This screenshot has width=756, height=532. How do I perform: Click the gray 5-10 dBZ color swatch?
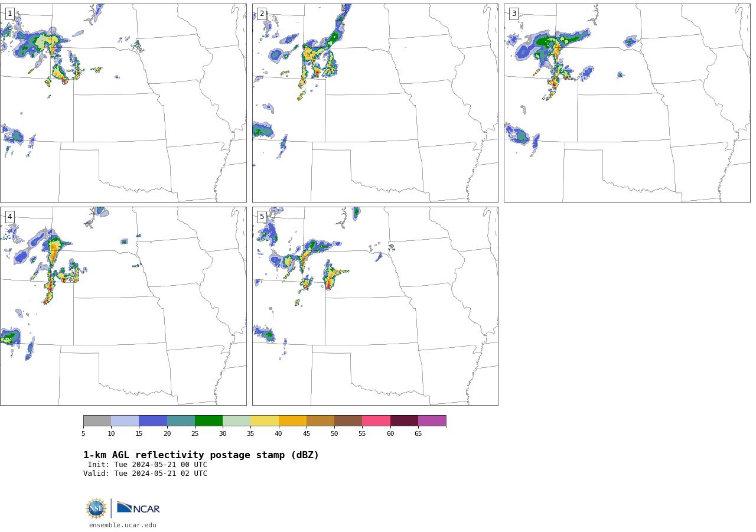pos(97,421)
